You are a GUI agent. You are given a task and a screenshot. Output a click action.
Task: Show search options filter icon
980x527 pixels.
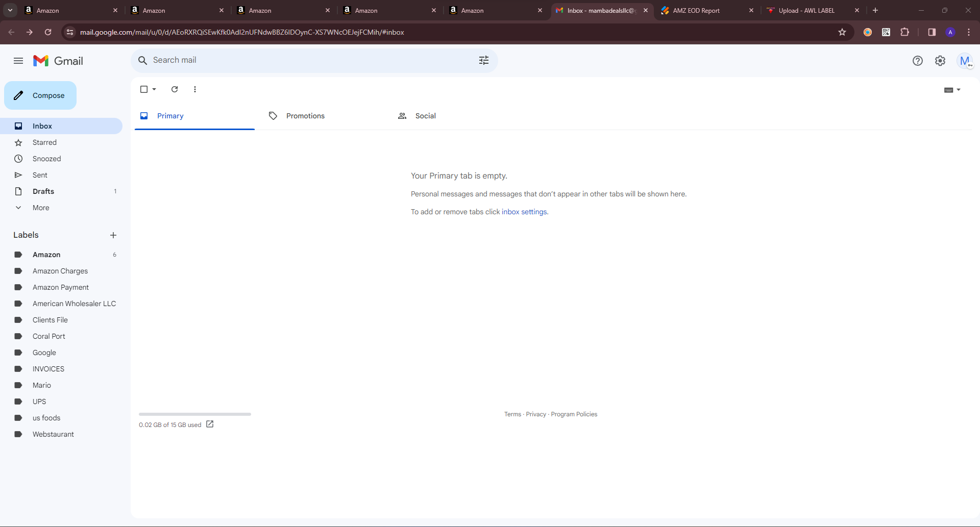point(484,60)
